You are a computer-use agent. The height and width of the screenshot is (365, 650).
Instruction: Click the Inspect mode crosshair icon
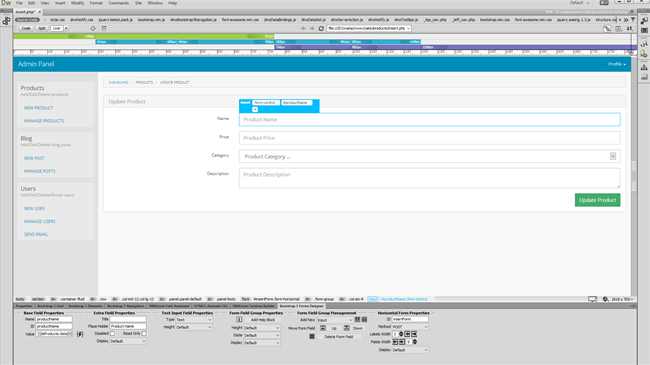click(x=93, y=28)
